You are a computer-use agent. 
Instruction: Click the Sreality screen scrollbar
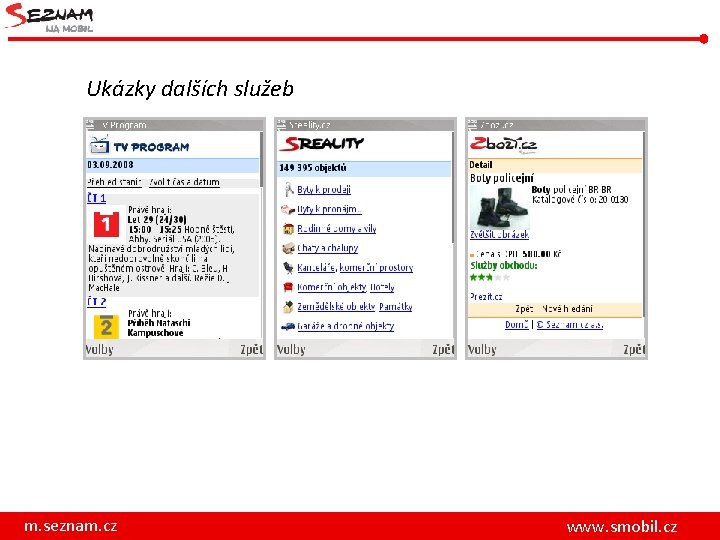(x=453, y=187)
